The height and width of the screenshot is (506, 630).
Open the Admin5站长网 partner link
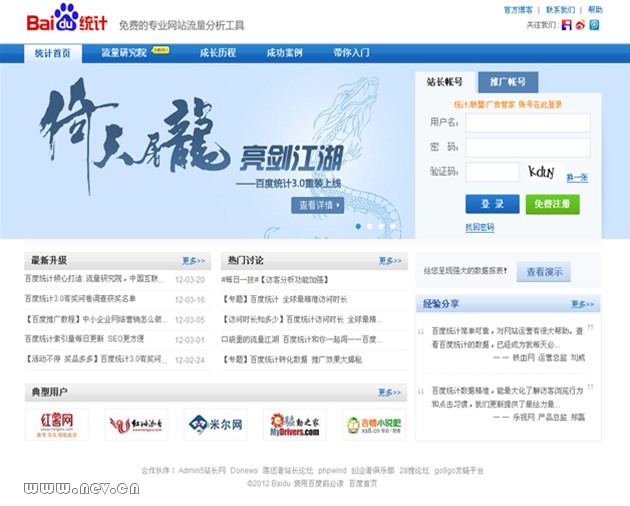tap(202, 471)
